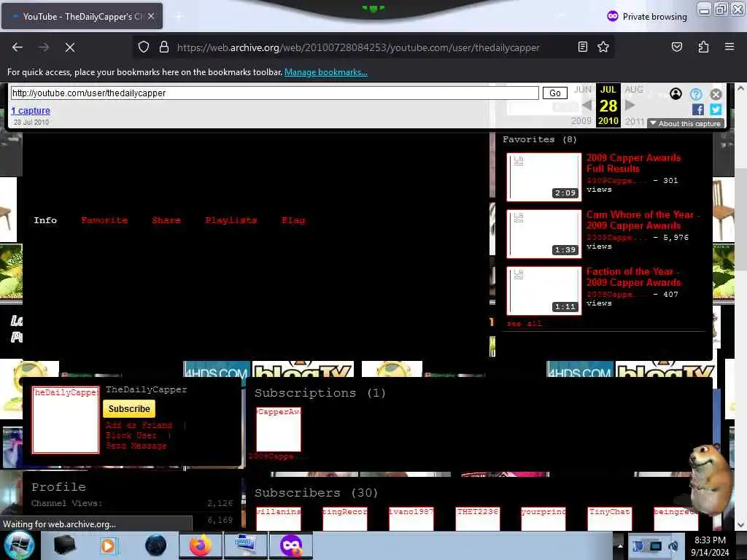Share capture on Twitter icon
The image size is (747, 560).
[716, 109]
